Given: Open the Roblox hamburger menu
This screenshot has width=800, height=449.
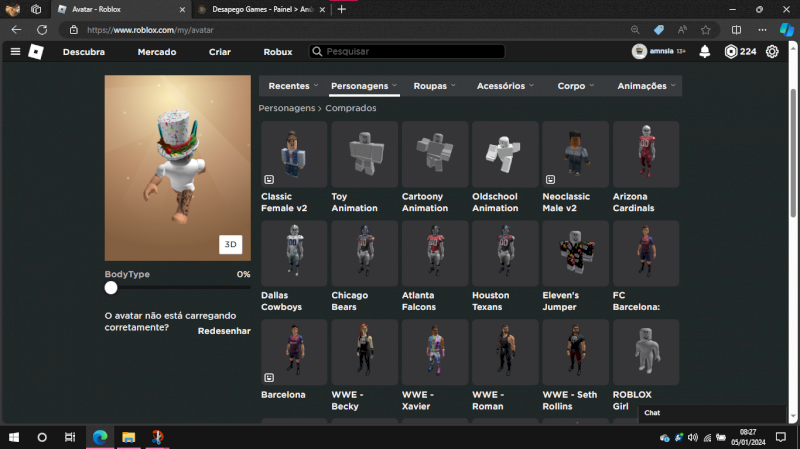Looking at the screenshot, I should pyautogui.click(x=15, y=52).
